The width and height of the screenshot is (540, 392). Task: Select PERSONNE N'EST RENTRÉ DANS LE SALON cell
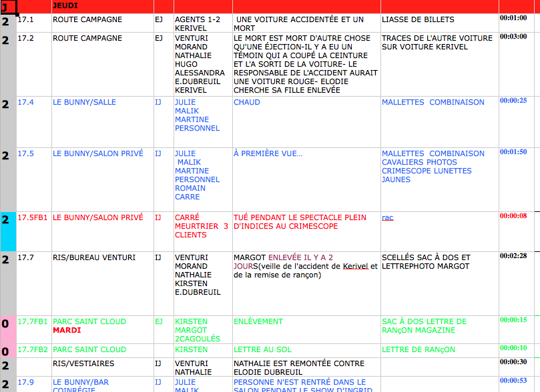[x=306, y=384]
